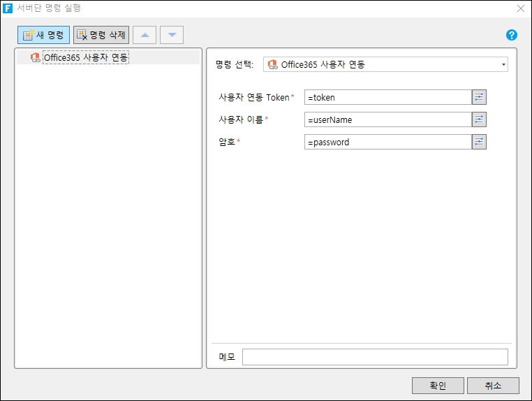The height and width of the screenshot is (401, 532).
Task: Move the command up with the up arrow
Action: 145,35
